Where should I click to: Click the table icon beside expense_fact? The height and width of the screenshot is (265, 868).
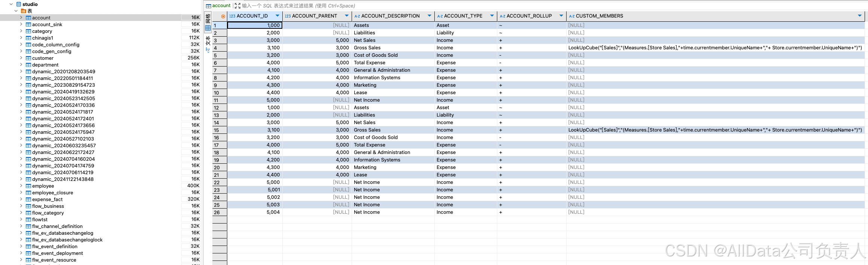28,199
